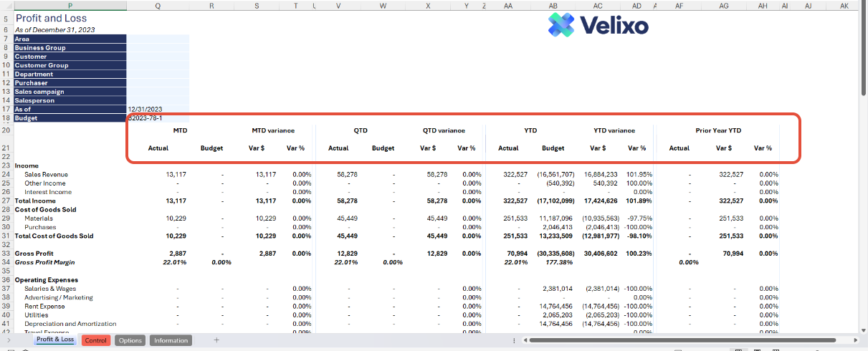Click 'As of December 31, 2023' subtitle

(54, 30)
